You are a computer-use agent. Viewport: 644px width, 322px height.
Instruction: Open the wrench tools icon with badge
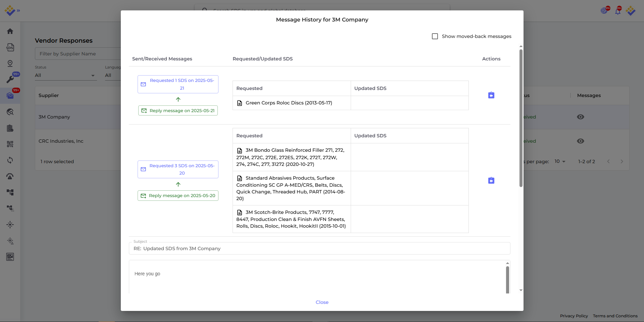pyautogui.click(x=10, y=80)
